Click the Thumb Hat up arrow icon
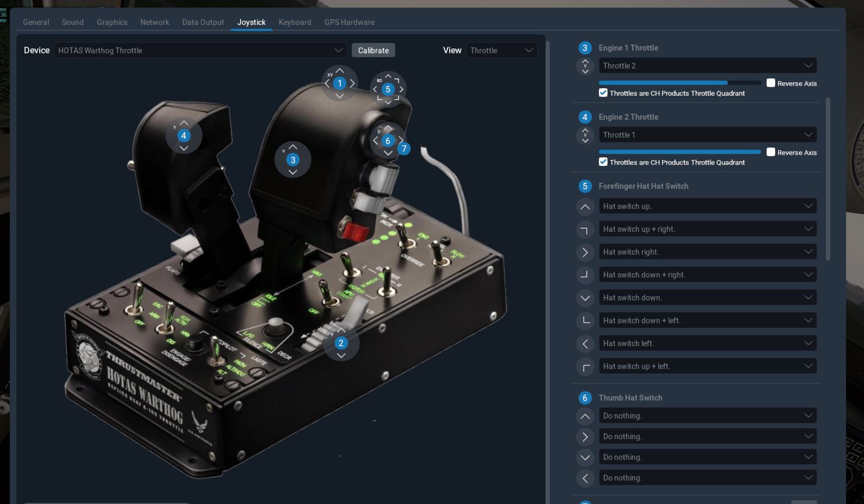The image size is (864, 504). [585, 416]
